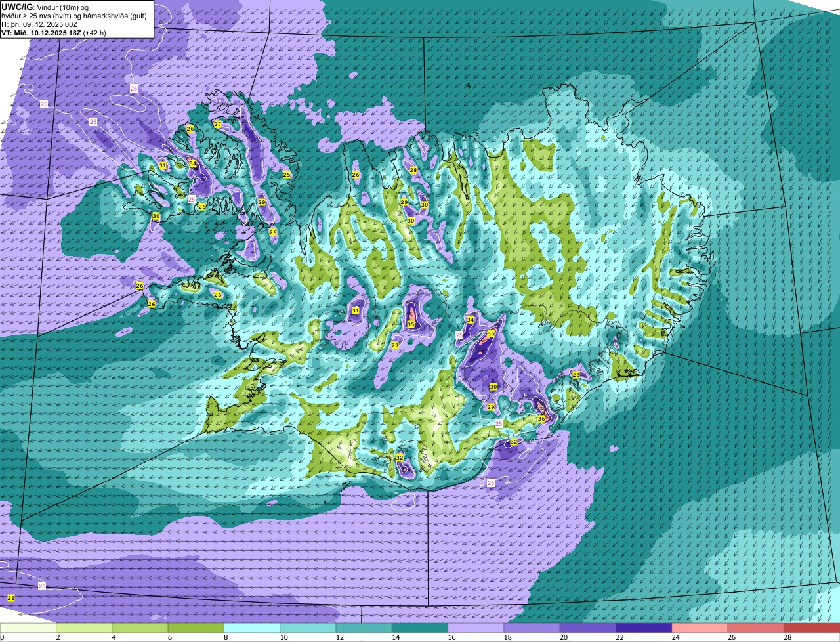Select legend swatch between 18 and 20

532,628
